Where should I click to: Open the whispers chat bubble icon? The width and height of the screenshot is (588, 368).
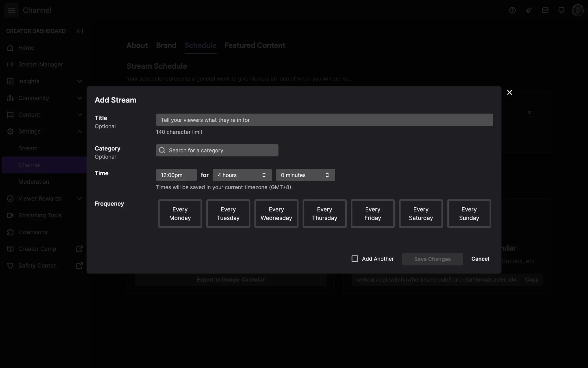[x=561, y=10]
